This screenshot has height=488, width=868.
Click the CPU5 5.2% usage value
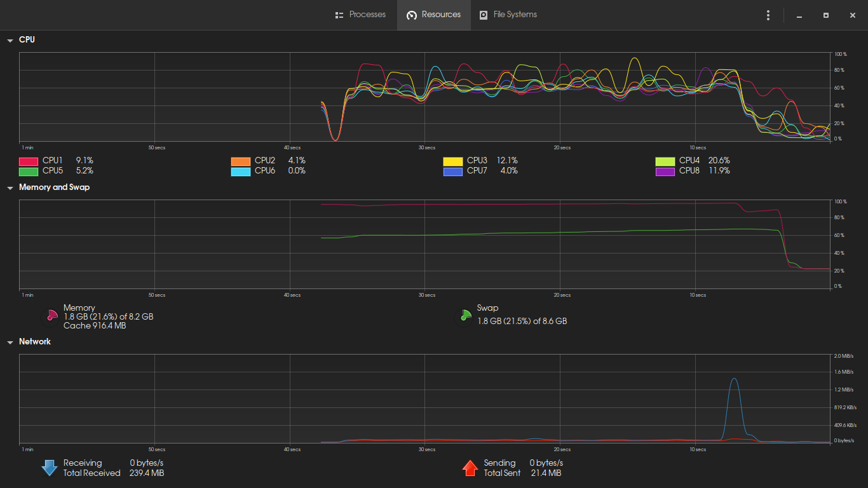(x=85, y=171)
